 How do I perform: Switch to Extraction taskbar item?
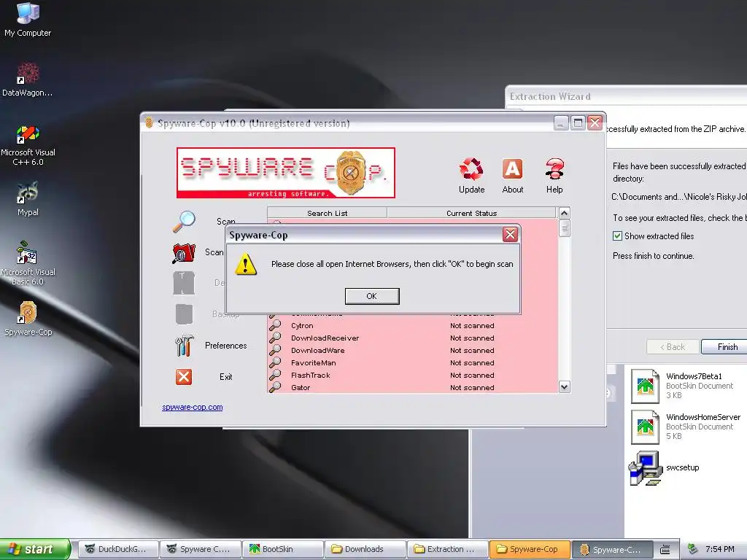click(x=447, y=549)
